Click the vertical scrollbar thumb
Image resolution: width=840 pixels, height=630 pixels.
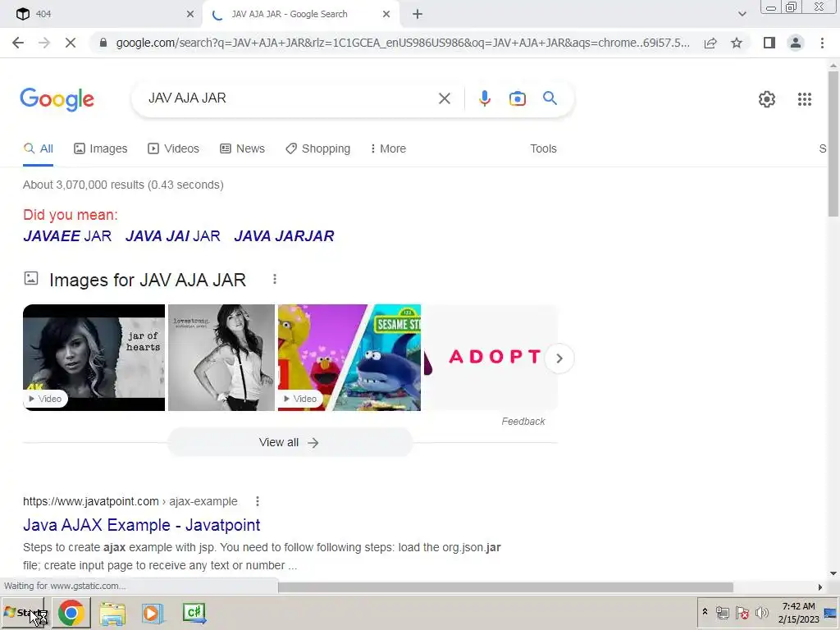(x=833, y=143)
